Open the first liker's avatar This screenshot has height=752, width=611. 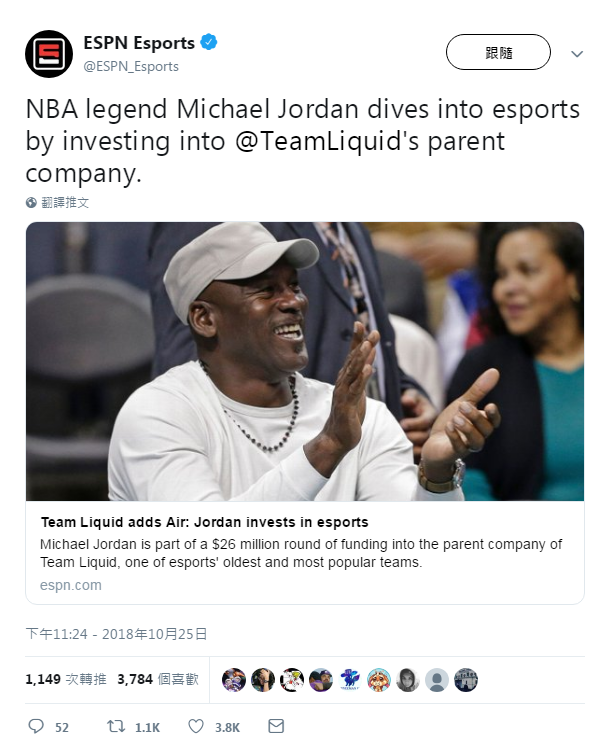(233, 680)
